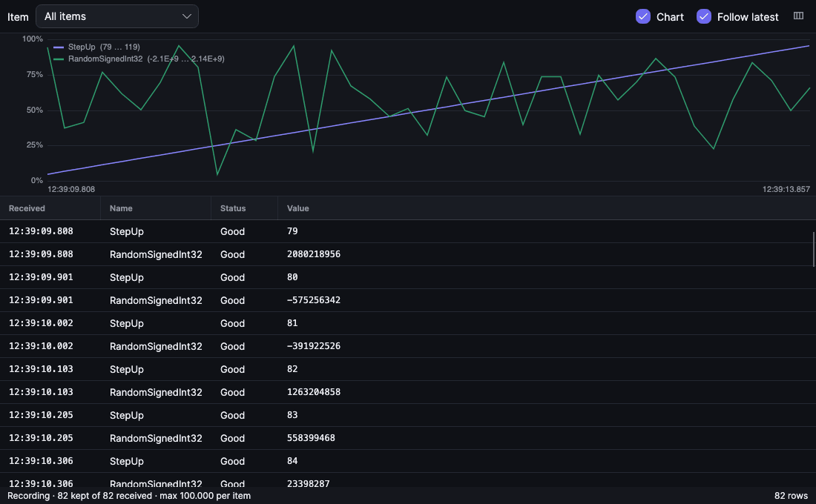Click the StepUp value 84

pyautogui.click(x=292, y=461)
